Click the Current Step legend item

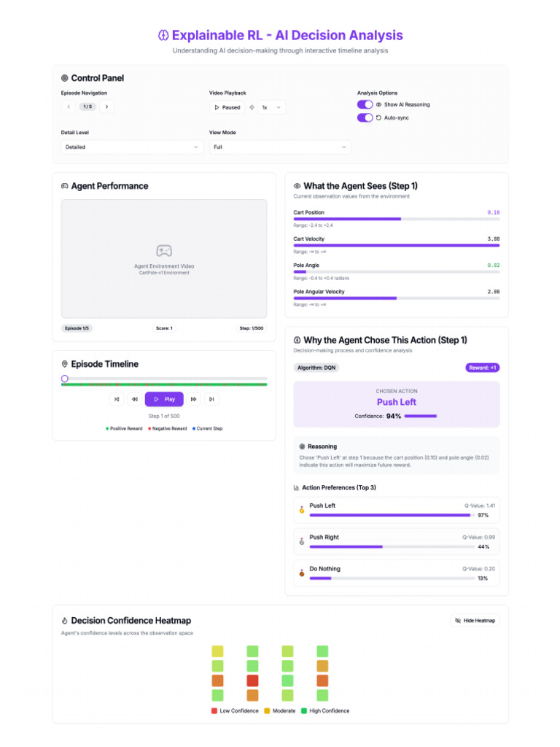(x=208, y=429)
